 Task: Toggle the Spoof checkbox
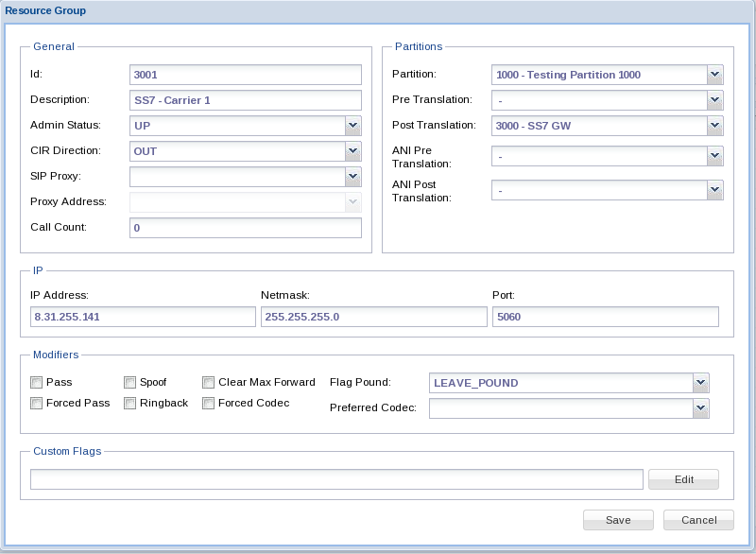129,382
